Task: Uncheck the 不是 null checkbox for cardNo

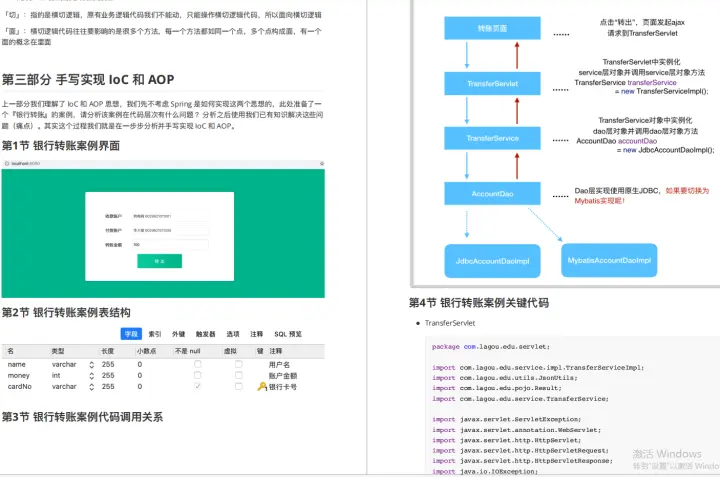Action: pos(198,387)
